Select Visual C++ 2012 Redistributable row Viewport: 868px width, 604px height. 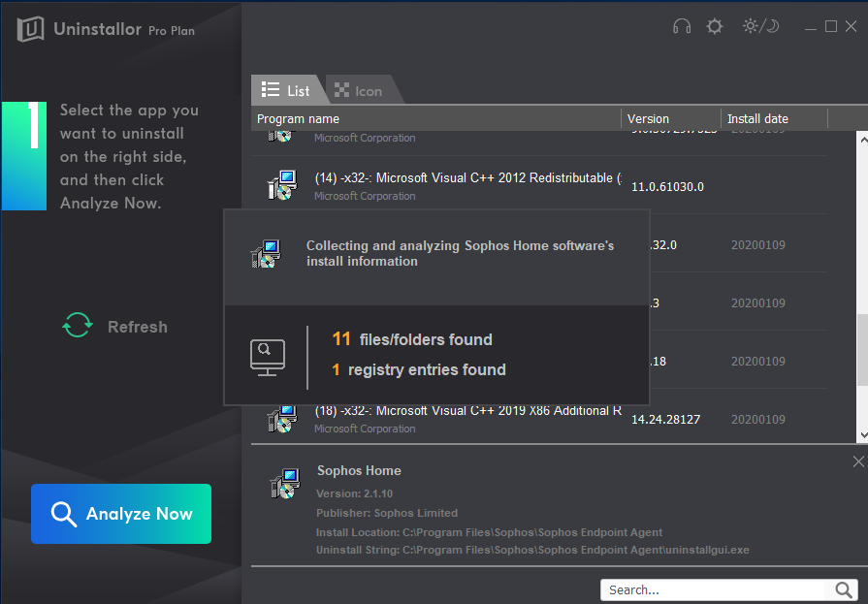click(x=540, y=186)
